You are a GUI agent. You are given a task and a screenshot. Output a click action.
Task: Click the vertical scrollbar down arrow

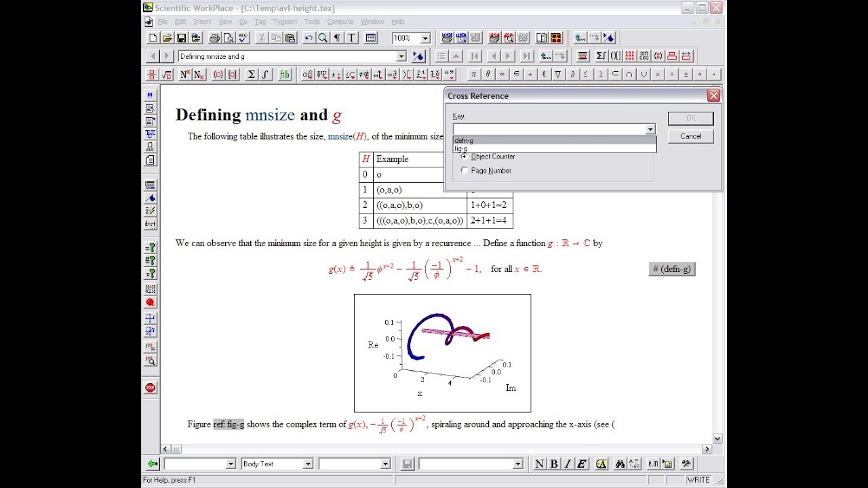[x=717, y=439]
